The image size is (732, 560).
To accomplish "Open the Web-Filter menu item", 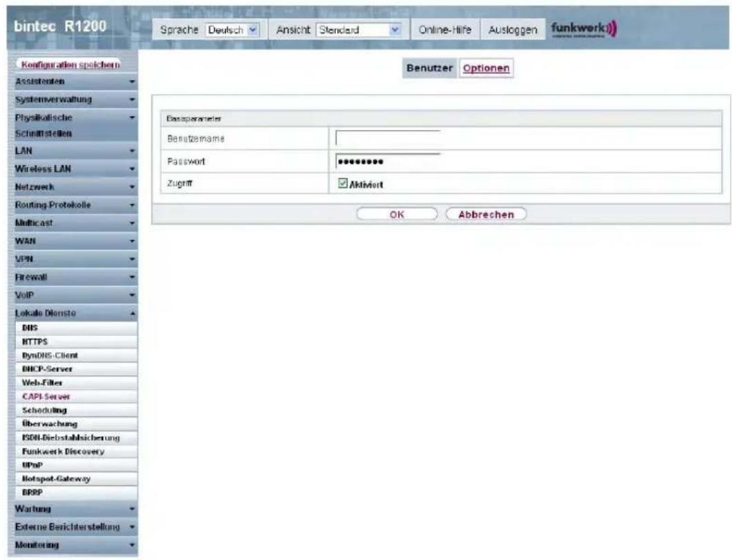I will (x=77, y=383).
